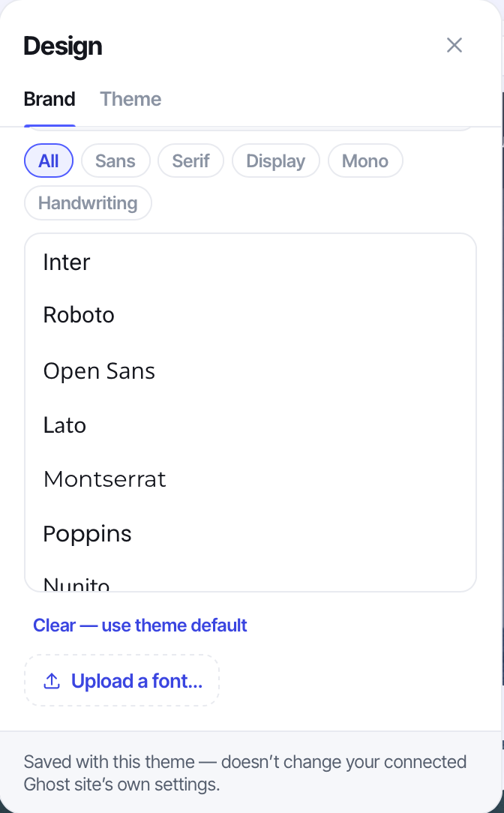Show only Mono fonts
Viewport: 504px width, 813px height.
[365, 160]
